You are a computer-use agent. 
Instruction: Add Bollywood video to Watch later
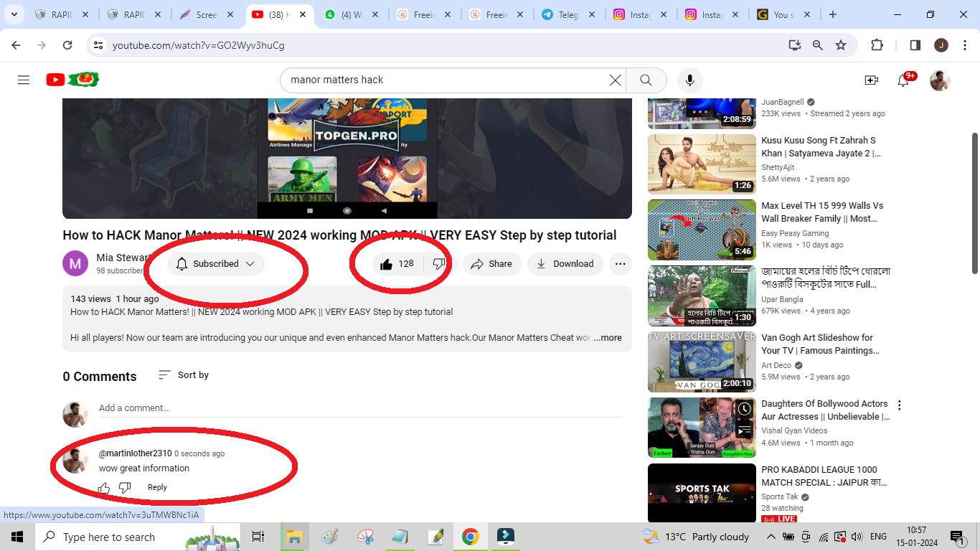tap(745, 409)
